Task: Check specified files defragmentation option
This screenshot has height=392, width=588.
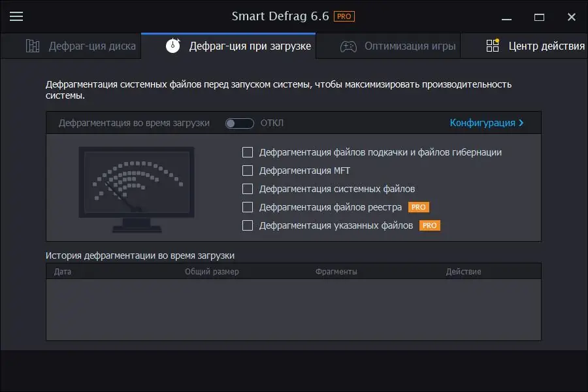Action: point(248,225)
